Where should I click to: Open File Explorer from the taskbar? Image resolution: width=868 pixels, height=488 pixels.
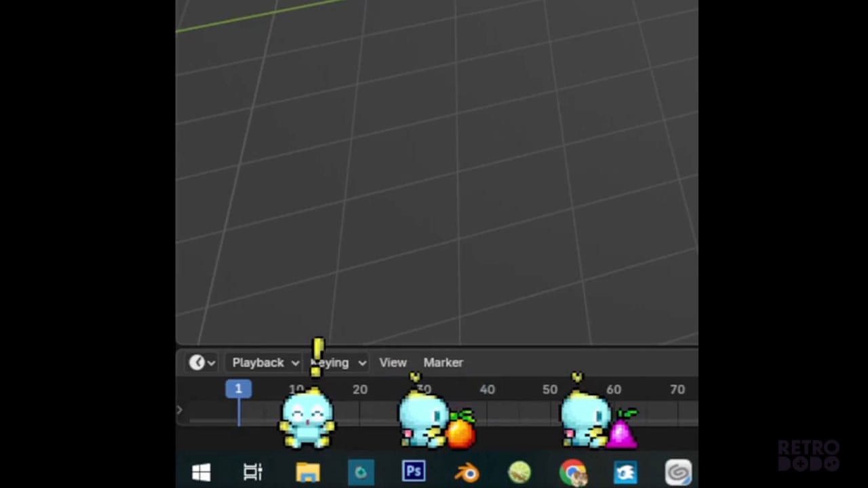[x=308, y=472]
